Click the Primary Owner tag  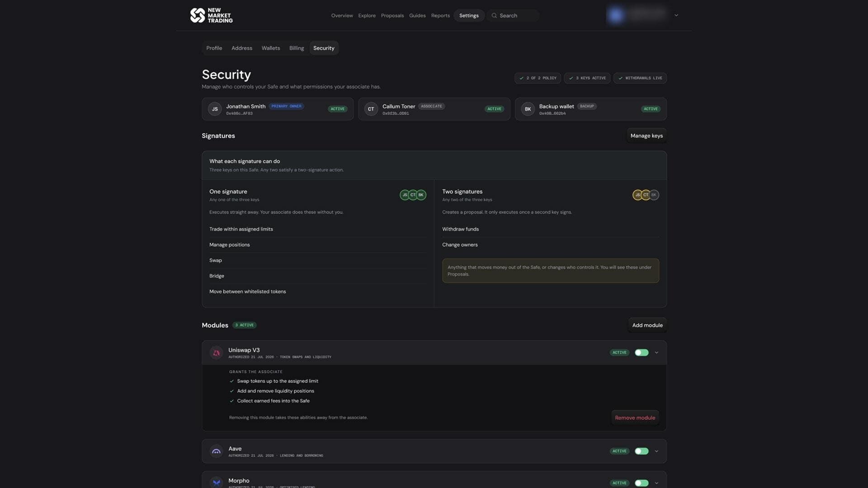click(x=286, y=106)
